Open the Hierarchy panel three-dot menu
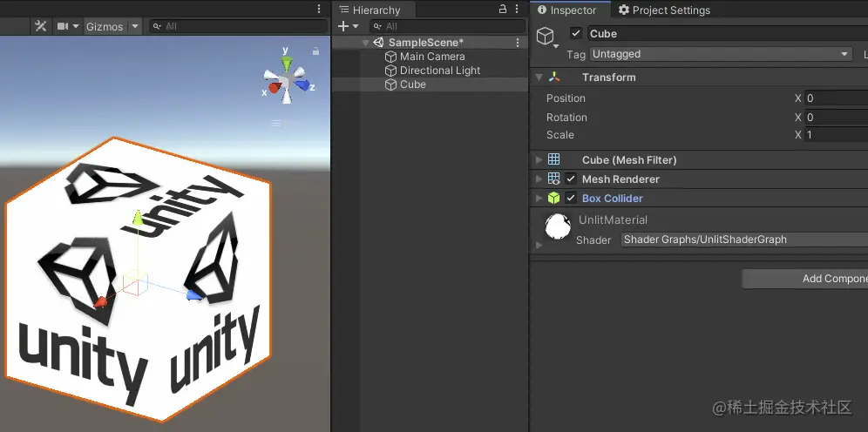Image resolution: width=868 pixels, height=432 pixels. pyautogui.click(x=517, y=9)
